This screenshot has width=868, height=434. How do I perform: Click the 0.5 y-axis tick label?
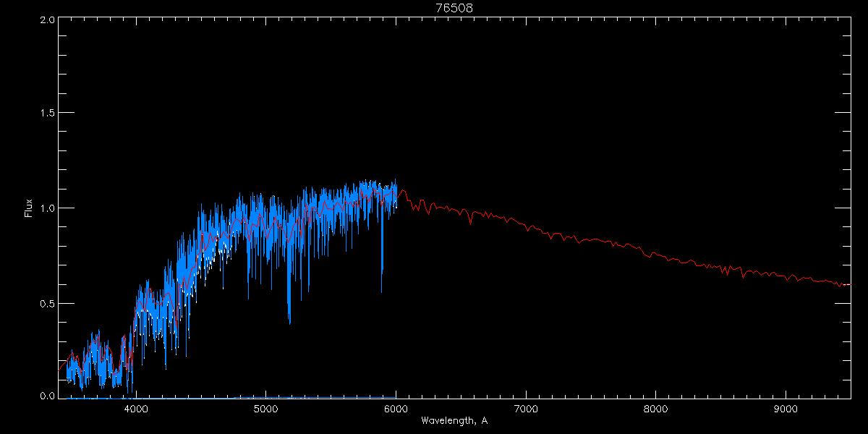pos(47,303)
